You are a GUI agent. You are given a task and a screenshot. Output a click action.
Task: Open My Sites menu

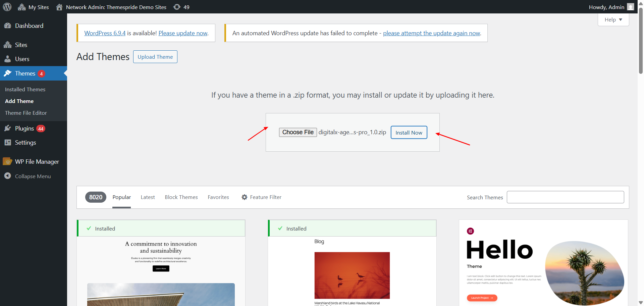(x=34, y=7)
